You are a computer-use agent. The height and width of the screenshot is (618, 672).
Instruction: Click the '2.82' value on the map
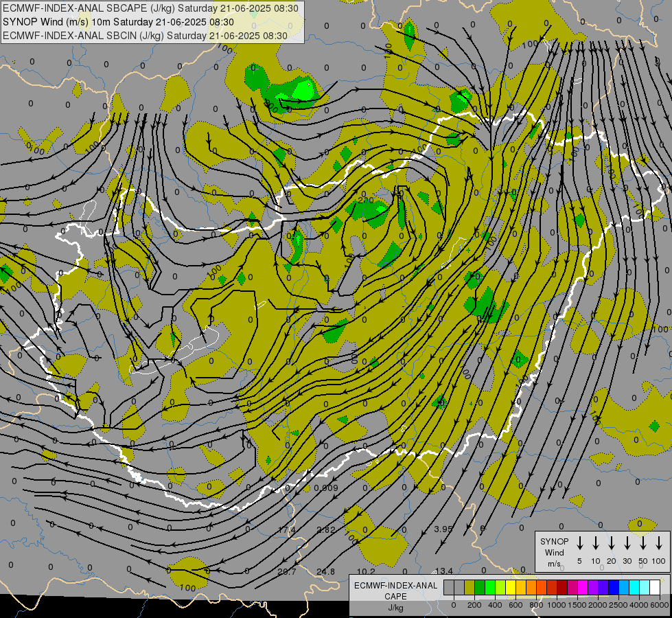point(326,529)
